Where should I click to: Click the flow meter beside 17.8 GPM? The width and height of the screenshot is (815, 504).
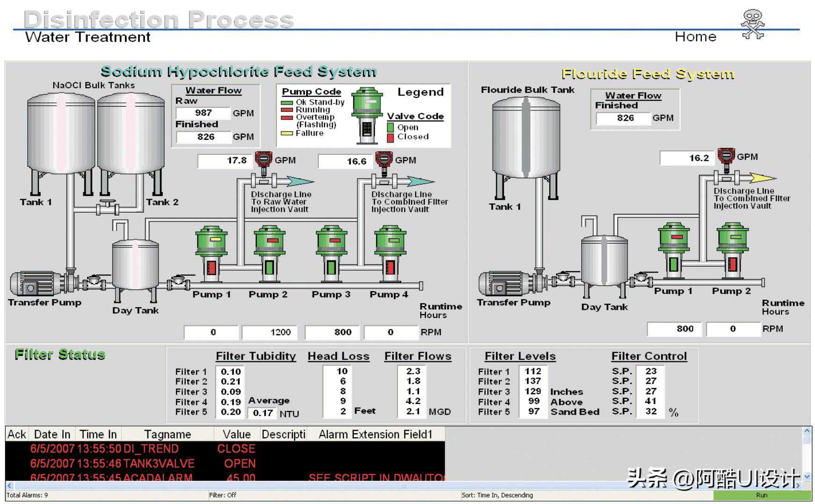click(263, 160)
